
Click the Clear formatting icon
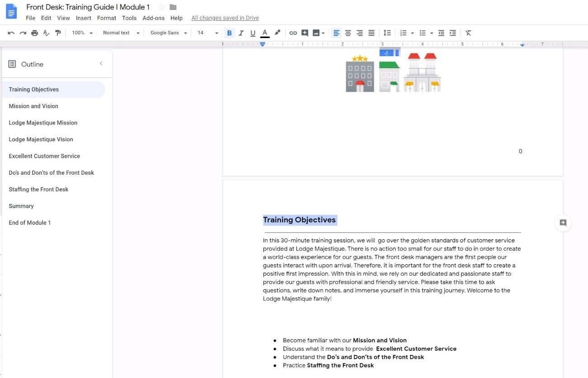[x=468, y=33]
